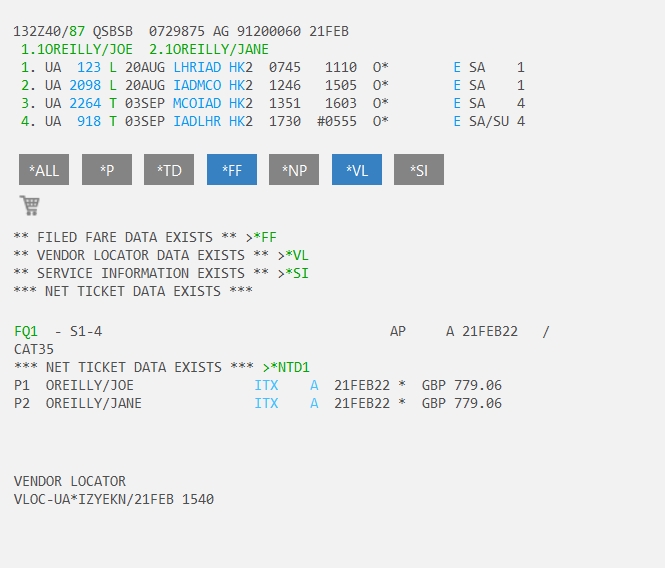
Task: Click ITX link on the OREILLY/JANE fare row
Action: point(266,403)
